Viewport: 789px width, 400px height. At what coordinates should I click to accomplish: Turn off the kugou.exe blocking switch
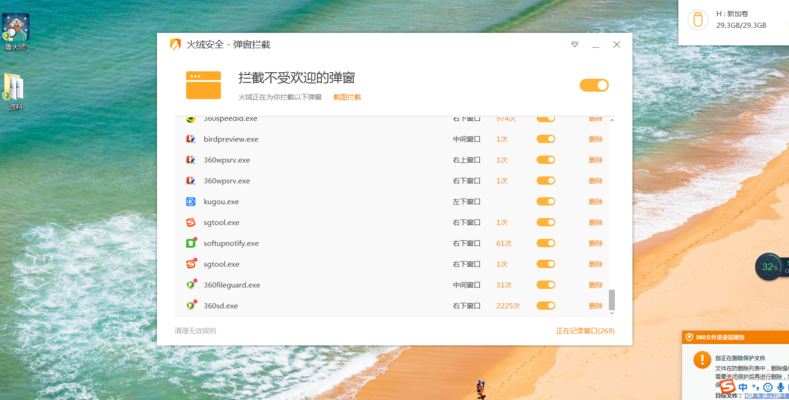point(546,201)
